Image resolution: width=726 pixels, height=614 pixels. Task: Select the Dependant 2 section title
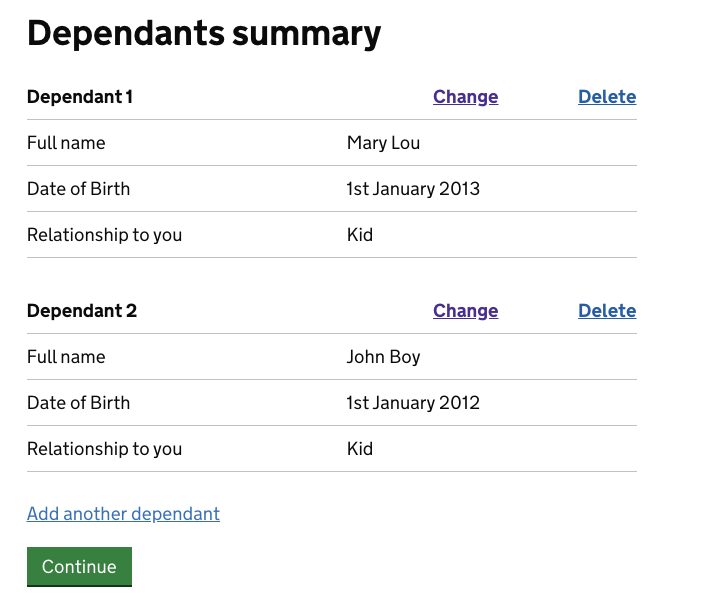(82, 311)
